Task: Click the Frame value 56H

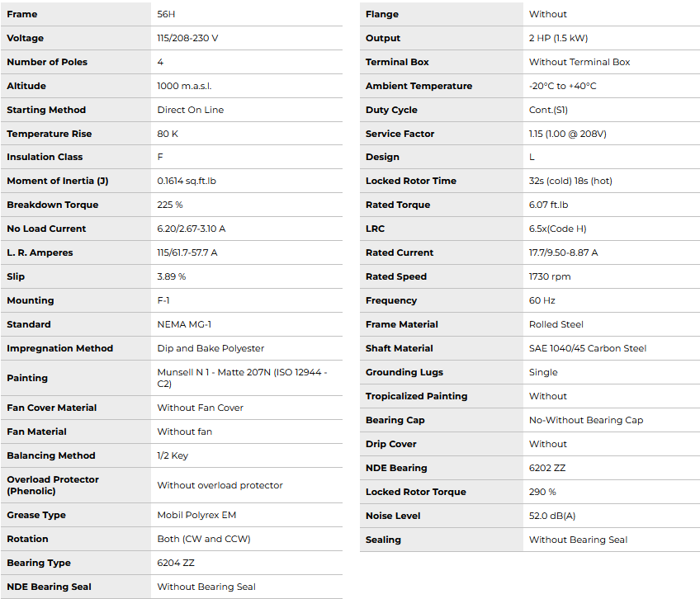Action: (166, 14)
